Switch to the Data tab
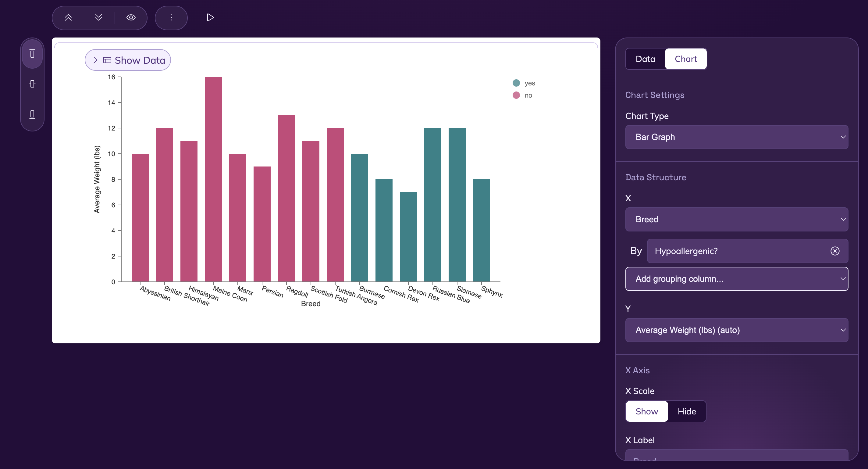This screenshot has height=469, width=868. coord(645,58)
